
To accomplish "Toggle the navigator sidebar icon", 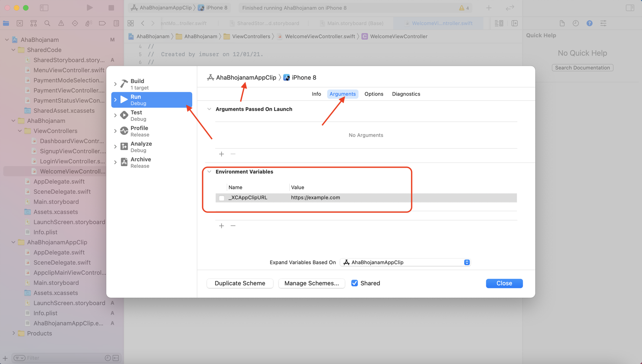I will pos(44,8).
